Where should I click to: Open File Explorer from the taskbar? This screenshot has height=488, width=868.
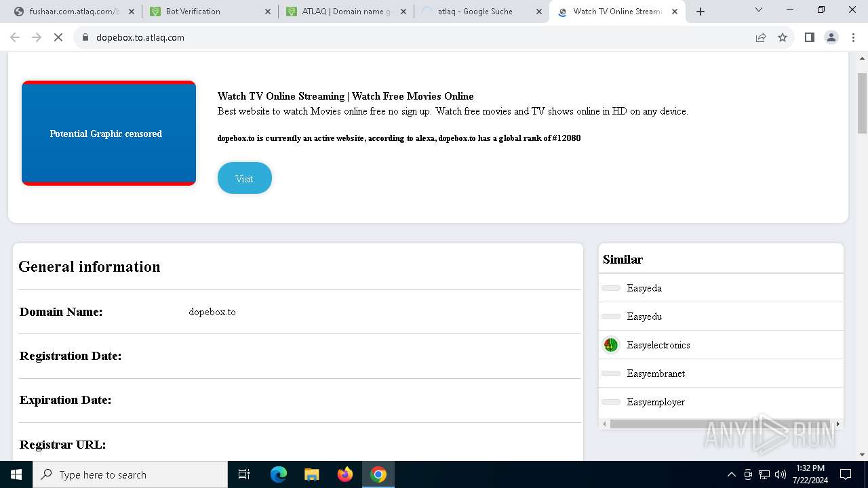pos(311,474)
